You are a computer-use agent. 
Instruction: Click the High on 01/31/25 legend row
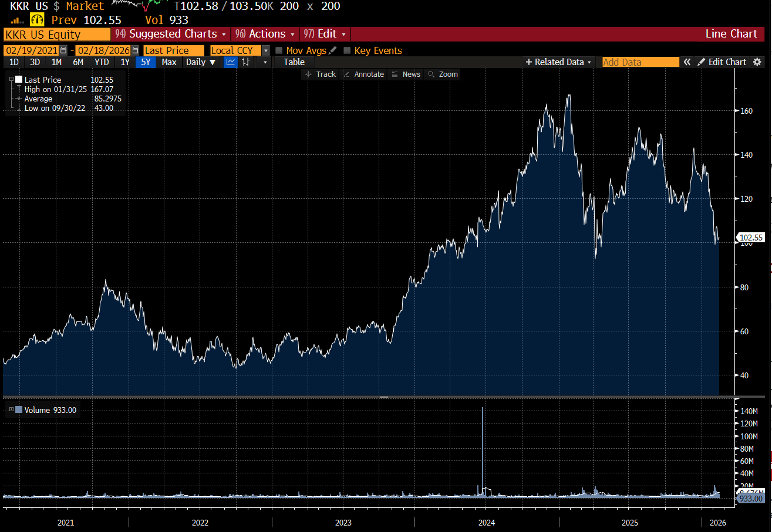point(68,89)
